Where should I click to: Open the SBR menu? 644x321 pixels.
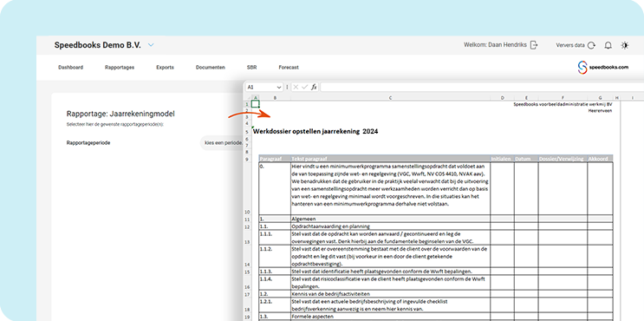251,68
